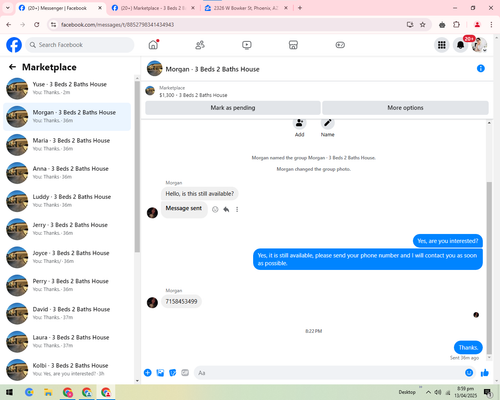Open the taskbar clock and date
This screenshot has width=500, height=400.
465,392
